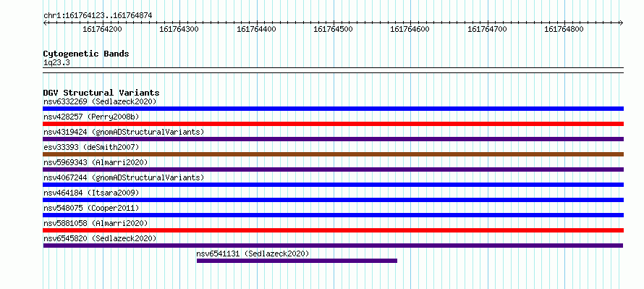
Task: Open the nsv4067244 (gnomADStructuralVariants) label
Action: point(124,177)
